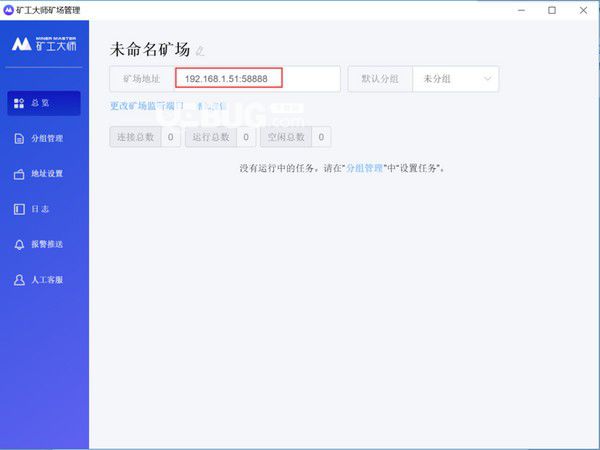
Task: Click the 更改矿场监听端口 link
Action: click(x=147, y=106)
